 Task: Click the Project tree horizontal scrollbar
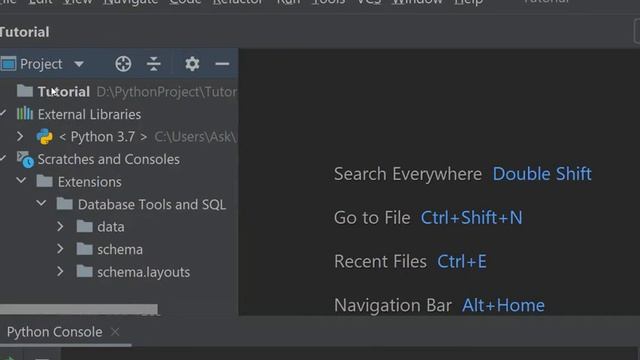[79, 309]
